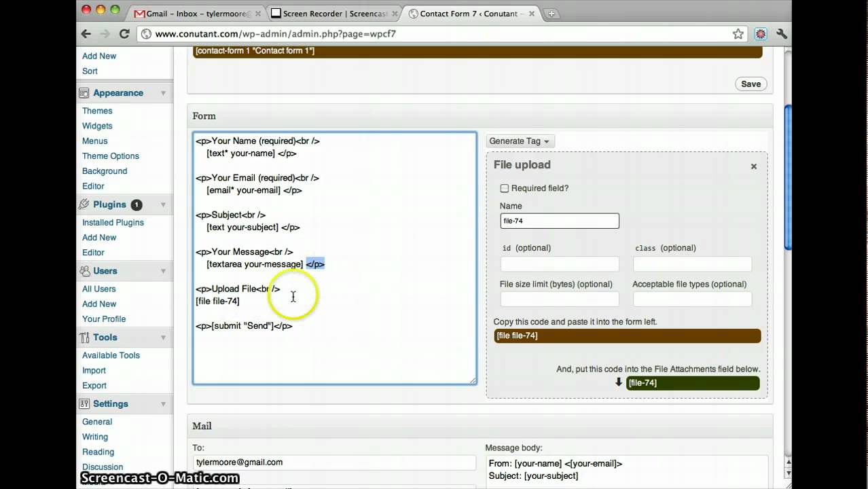Click the File size limit input field
868x489 pixels.
[x=560, y=299]
